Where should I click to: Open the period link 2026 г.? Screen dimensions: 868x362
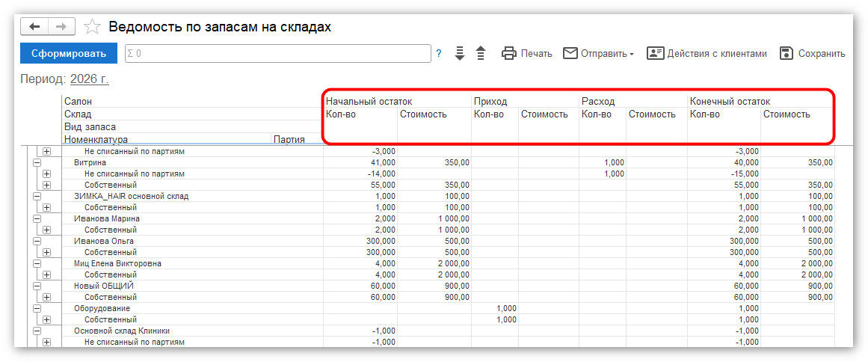coord(90,79)
